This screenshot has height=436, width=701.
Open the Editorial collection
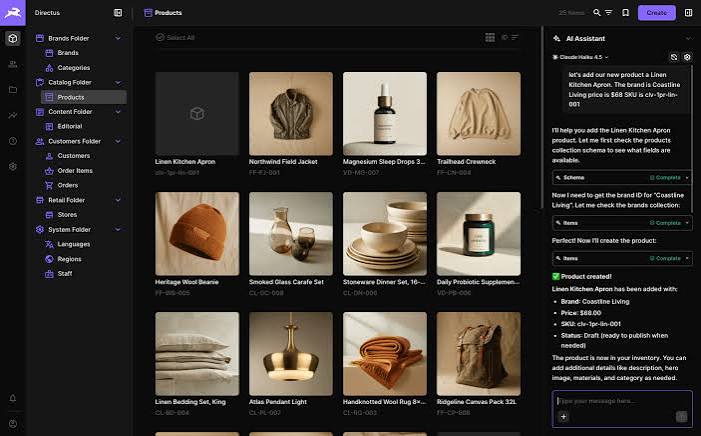tap(70, 127)
